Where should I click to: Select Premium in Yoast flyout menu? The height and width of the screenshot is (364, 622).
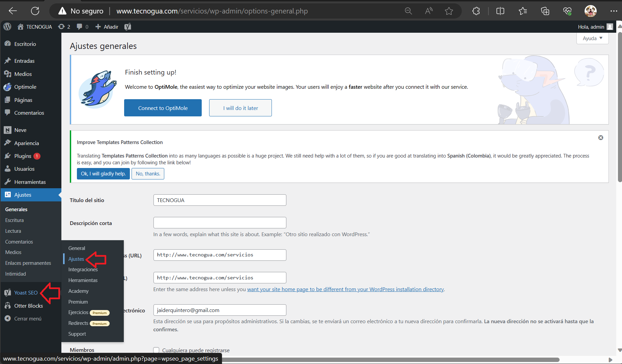(x=78, y=302)
